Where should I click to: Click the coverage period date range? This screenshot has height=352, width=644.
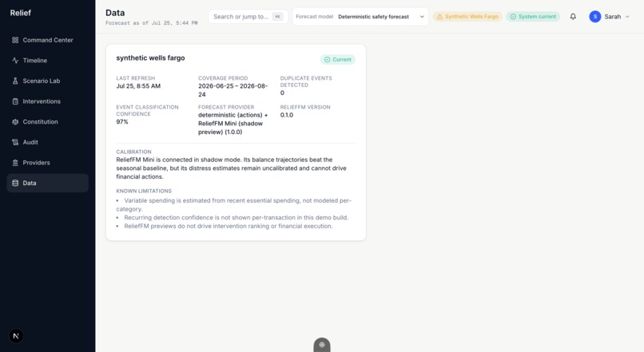click(233, 90)
